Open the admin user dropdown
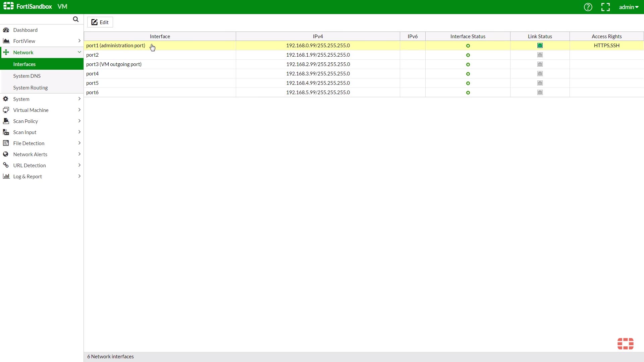Viewport: 644px width, 362px height. (629, 7)
